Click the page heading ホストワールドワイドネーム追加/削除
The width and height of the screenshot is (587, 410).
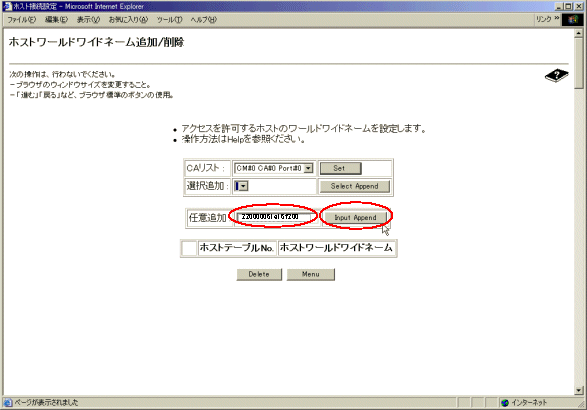(x=96, y=42)
